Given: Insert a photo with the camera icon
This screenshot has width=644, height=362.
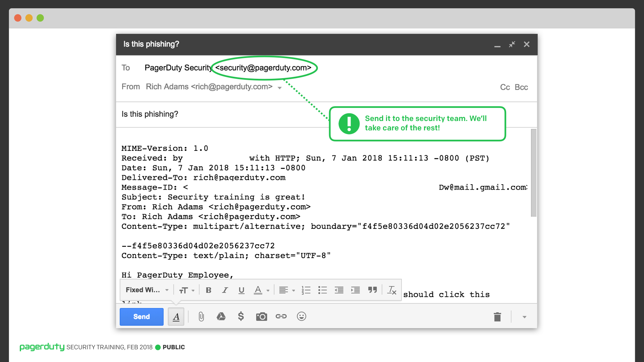Looking at the screenshot, I should click(x=261, y=316).
